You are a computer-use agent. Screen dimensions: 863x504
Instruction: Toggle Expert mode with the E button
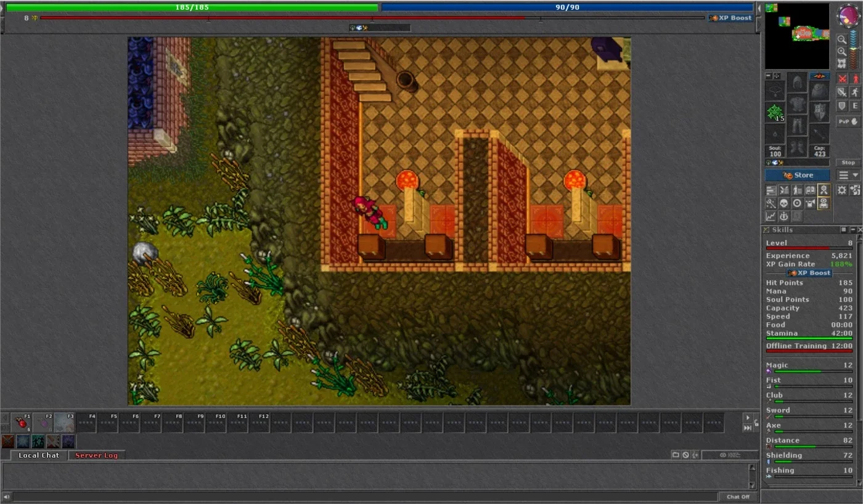point(855,106)
